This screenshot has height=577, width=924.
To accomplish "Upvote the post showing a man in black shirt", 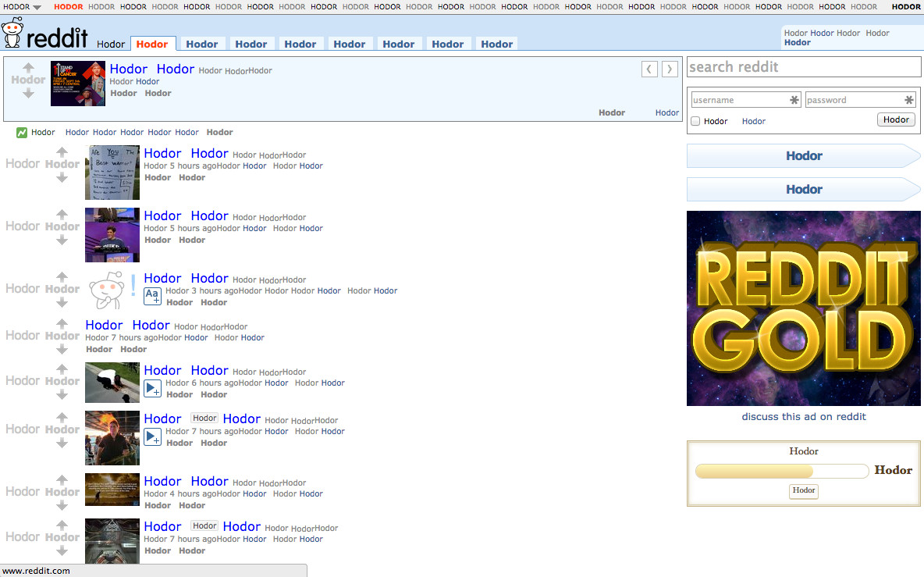I will [62, 417].
